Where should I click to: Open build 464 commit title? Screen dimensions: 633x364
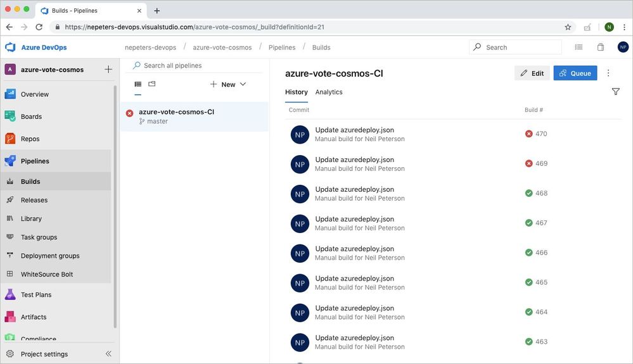(x=354, y=308)
